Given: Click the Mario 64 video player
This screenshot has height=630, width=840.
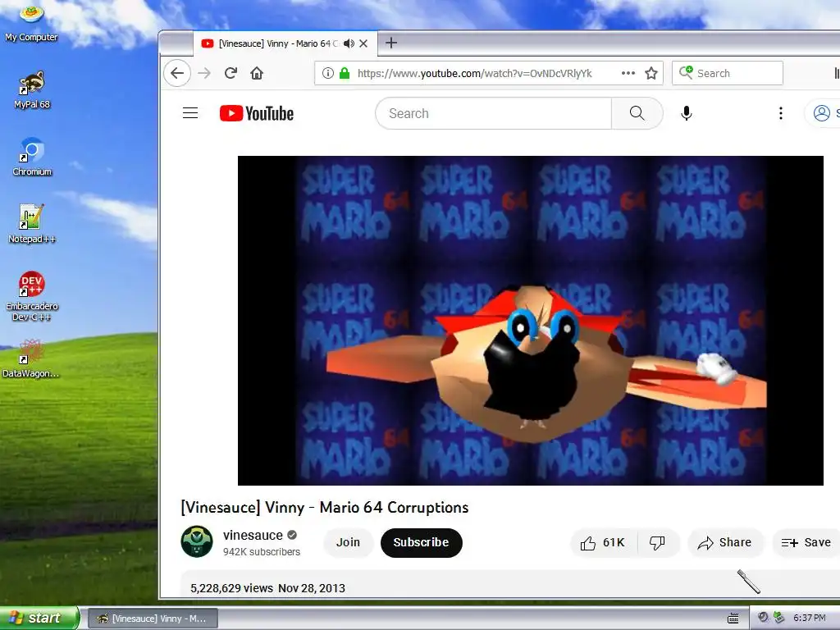Looking at the screenshot, I should [531, 321].
